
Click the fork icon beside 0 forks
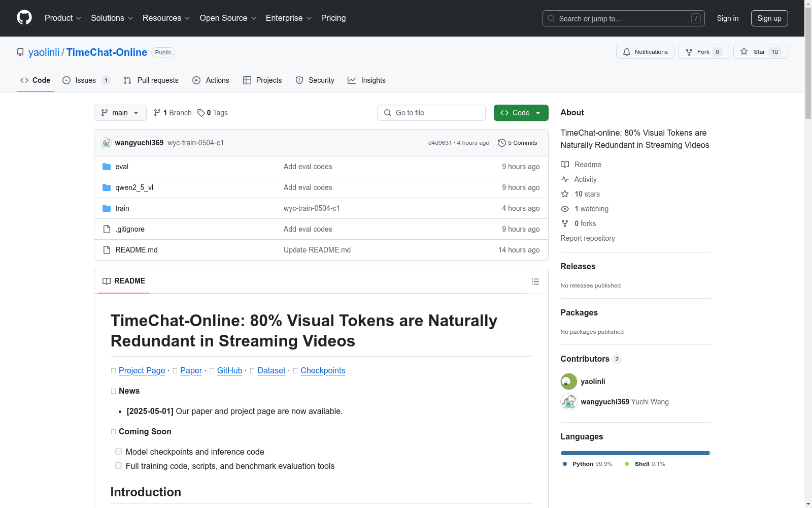pyautogui.click(x=565, y=224)
